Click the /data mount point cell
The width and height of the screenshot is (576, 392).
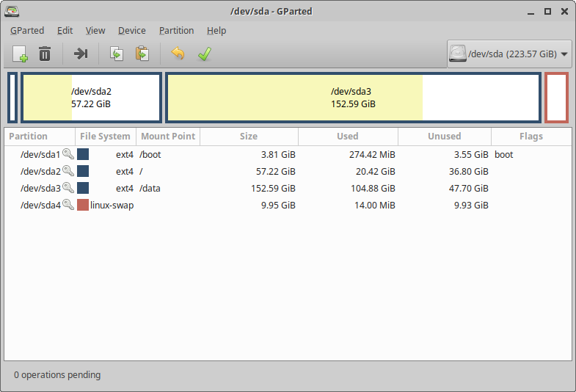(x=150, y=189)
